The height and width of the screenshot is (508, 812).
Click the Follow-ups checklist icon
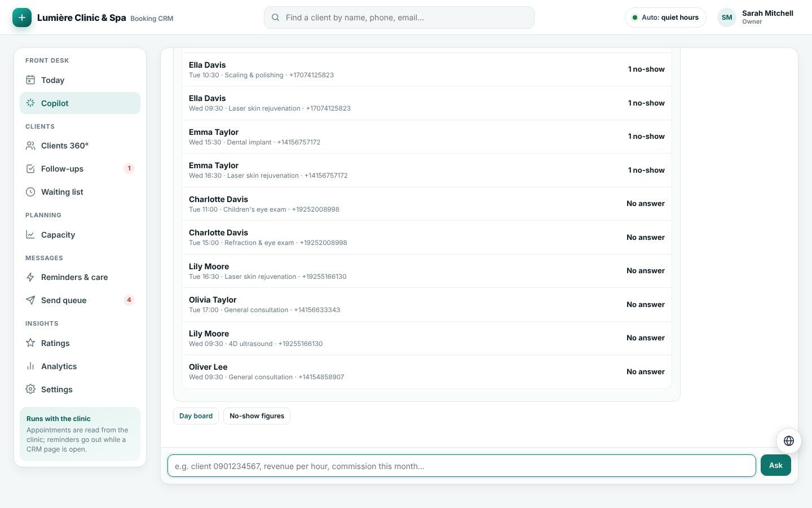[30, 169]
